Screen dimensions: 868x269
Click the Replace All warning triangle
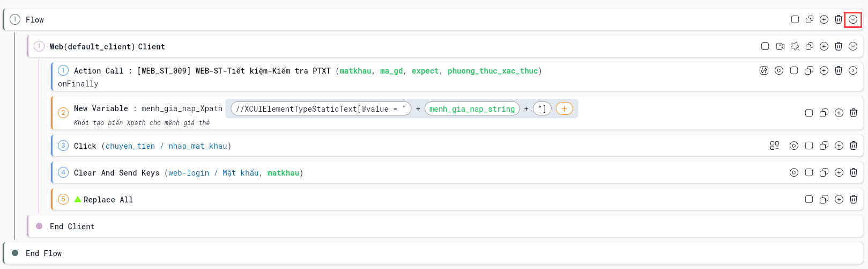(x=78, y=199)
